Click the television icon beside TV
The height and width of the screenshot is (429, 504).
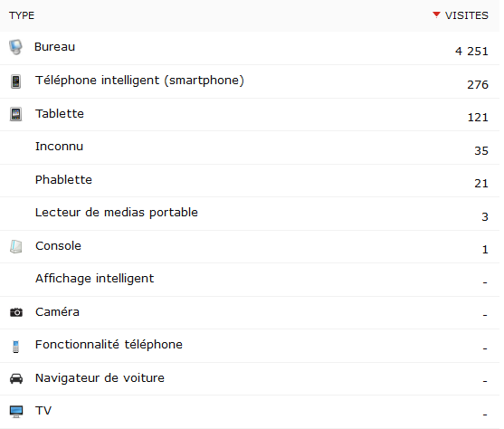(16, 412)
